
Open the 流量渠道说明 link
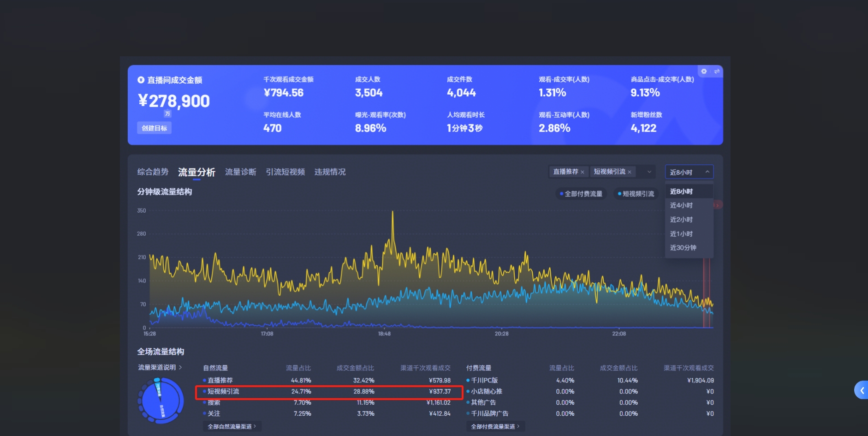click(160, 367)
